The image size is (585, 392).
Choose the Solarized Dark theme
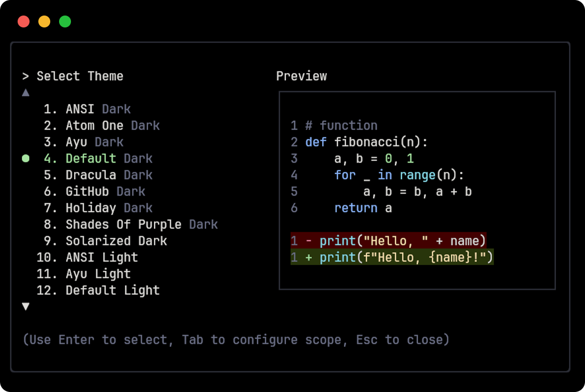(116, 241)
